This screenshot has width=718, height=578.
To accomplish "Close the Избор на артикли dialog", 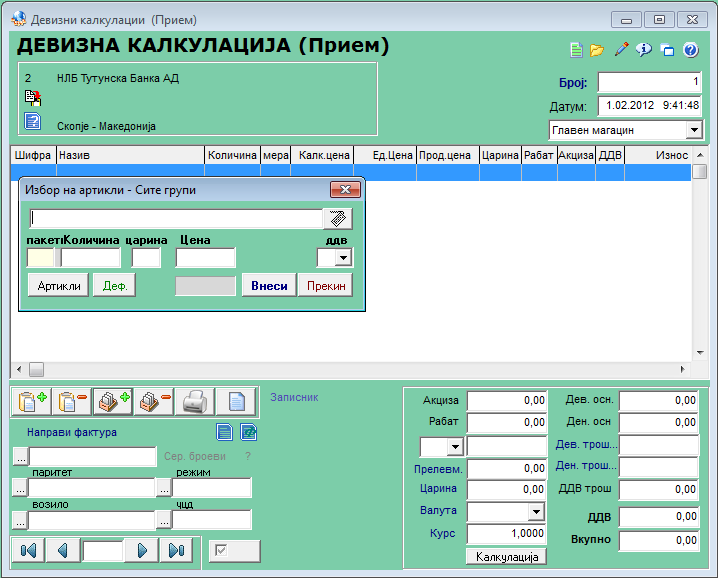I will [x=345, y=190].
